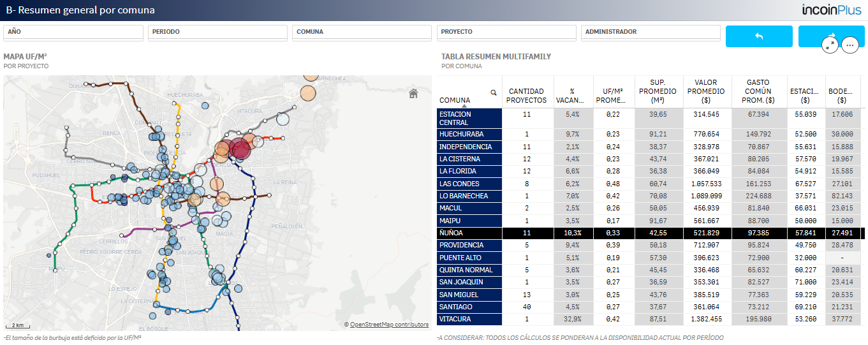Open OpenStreetMap contributors link
This screenshot has height=345, width=868.
coord(389,325)
